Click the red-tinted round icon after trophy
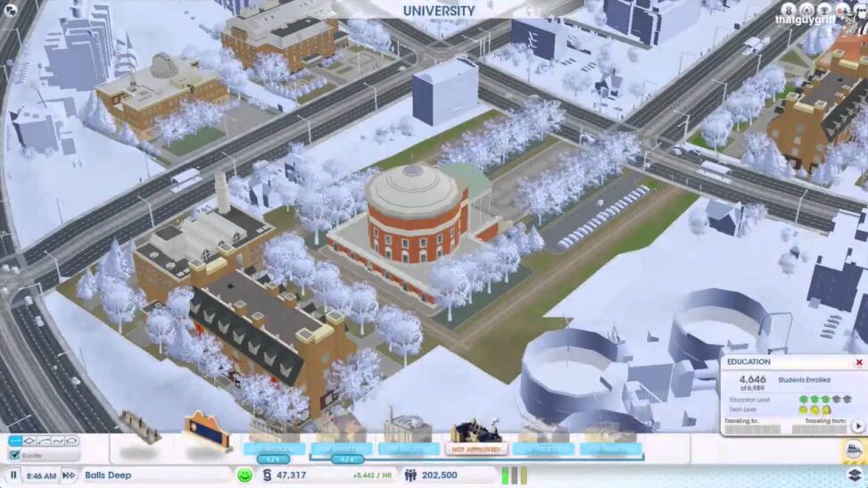The width and height of the screenshot is (868, 488). (842, 10)
